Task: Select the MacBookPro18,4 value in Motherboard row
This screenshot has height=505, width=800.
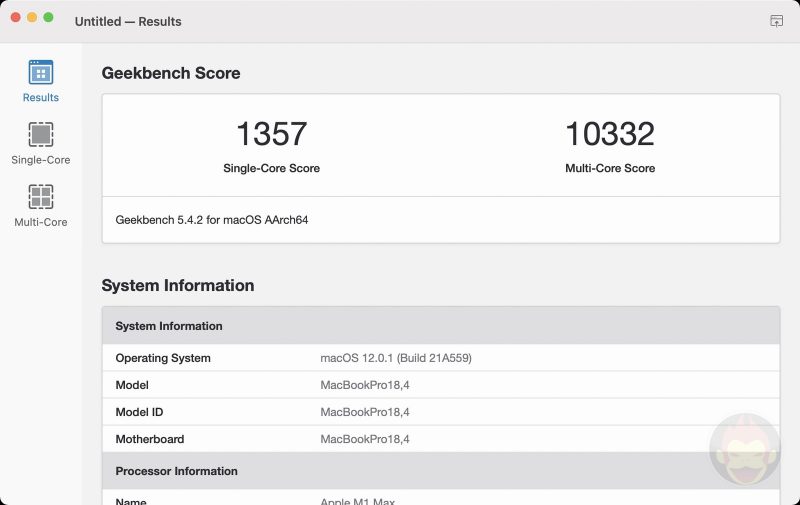Action: 365,439
